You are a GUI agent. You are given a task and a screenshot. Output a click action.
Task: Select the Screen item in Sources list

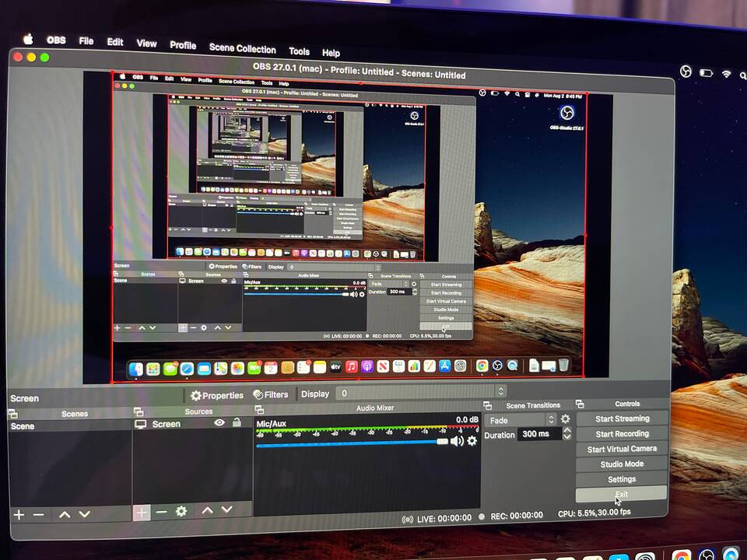coord(192,423)
